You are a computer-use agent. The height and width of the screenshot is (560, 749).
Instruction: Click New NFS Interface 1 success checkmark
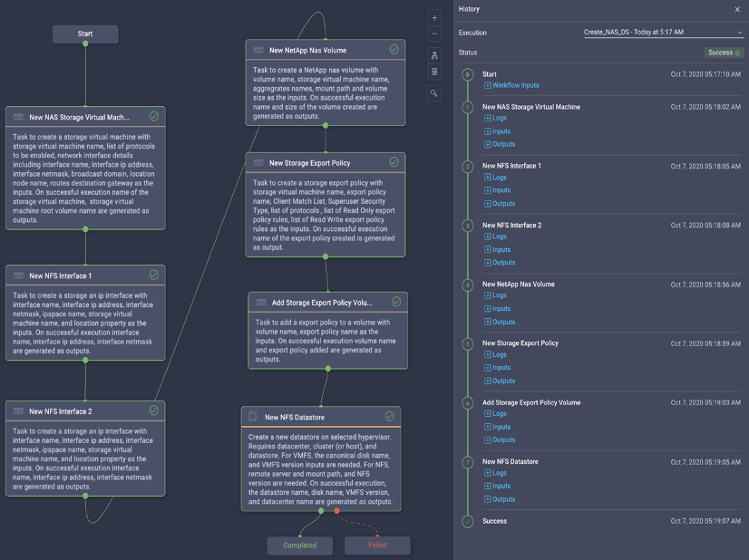pos(154,275)
